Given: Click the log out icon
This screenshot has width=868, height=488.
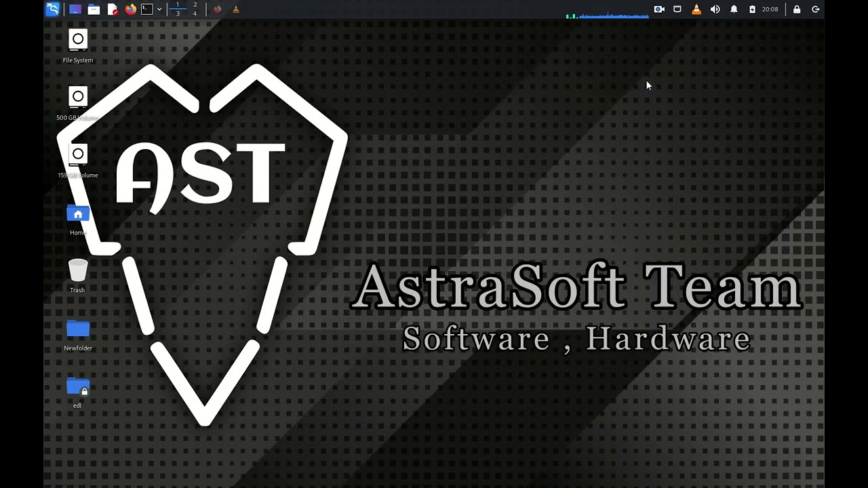Looking at the screenshot, I should [816, 9].
